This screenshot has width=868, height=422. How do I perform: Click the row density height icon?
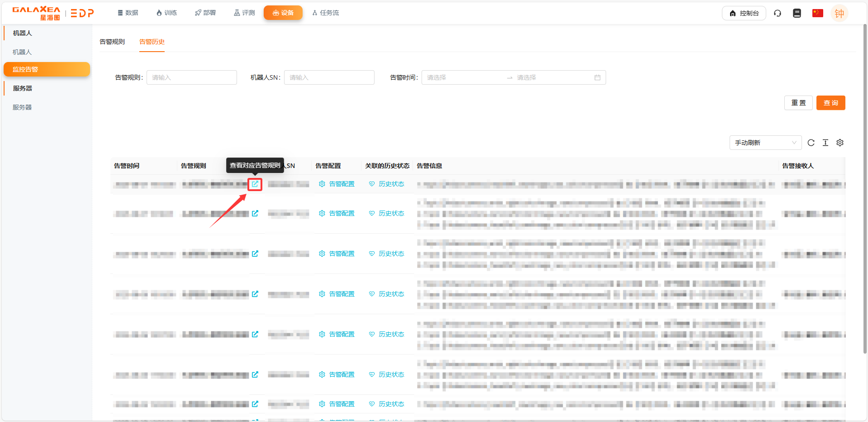825,143
